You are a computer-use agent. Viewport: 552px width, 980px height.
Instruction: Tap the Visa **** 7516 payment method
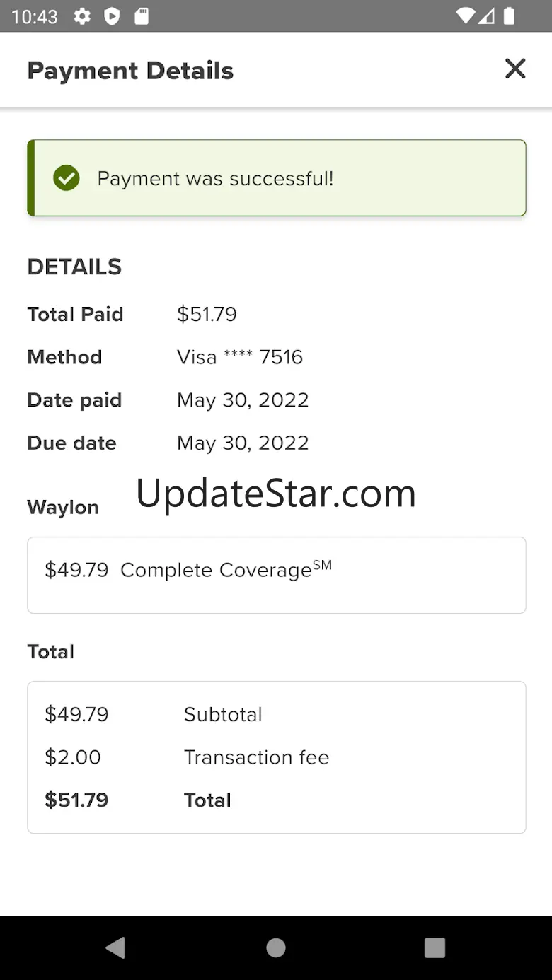click(x=239, y=357)
